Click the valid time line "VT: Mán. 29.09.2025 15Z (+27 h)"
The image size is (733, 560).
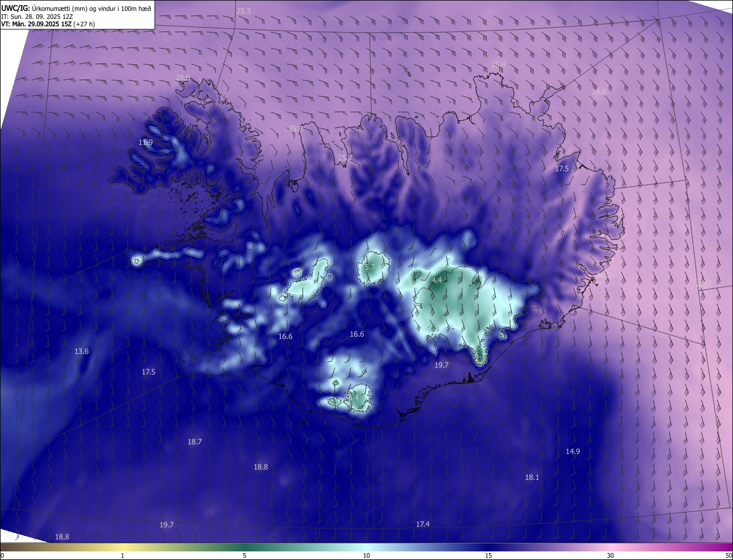tap(49, 25)
